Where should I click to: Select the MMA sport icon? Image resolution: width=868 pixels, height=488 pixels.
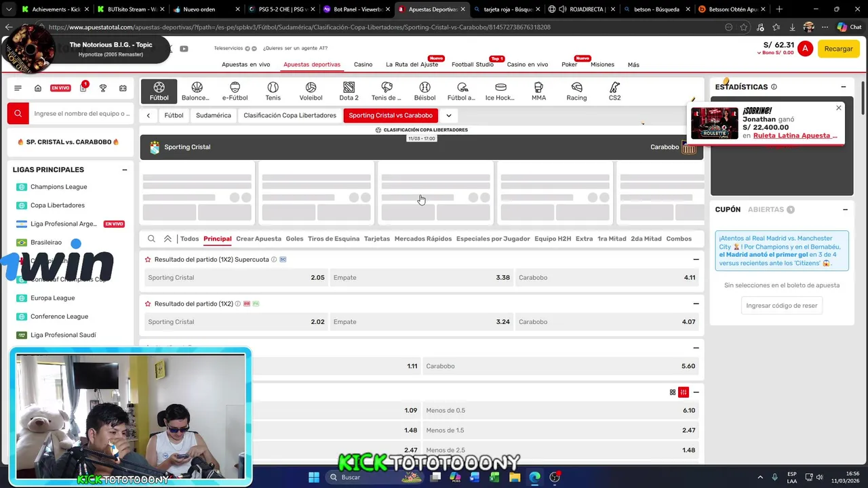[x=538, y=91]
